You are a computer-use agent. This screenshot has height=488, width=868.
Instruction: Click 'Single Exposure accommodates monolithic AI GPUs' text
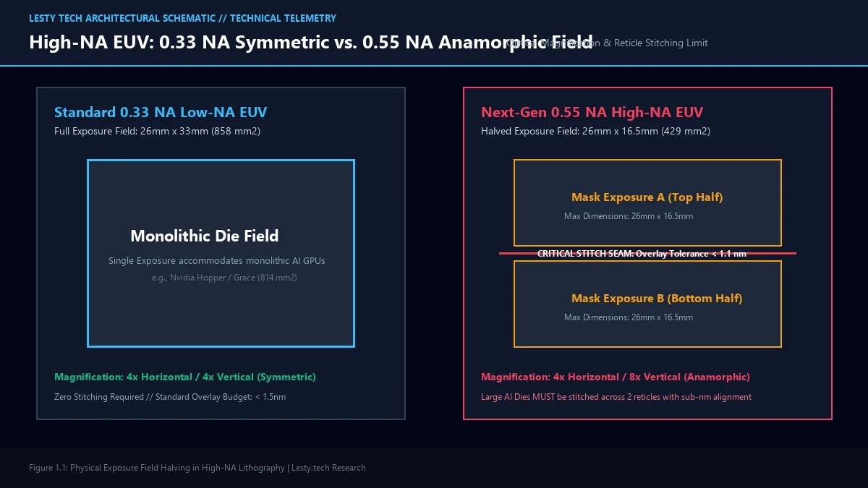(x=217, y=260)
